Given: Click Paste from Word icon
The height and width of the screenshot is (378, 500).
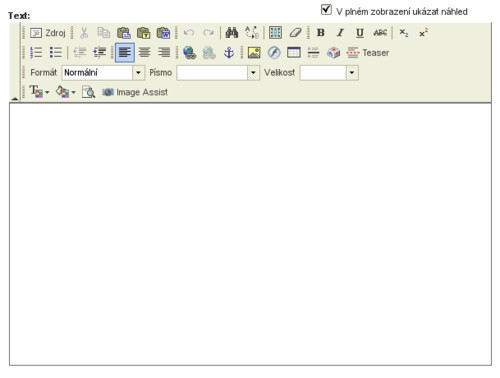Looking at the screenshot, I should click(x=163, y=33).
